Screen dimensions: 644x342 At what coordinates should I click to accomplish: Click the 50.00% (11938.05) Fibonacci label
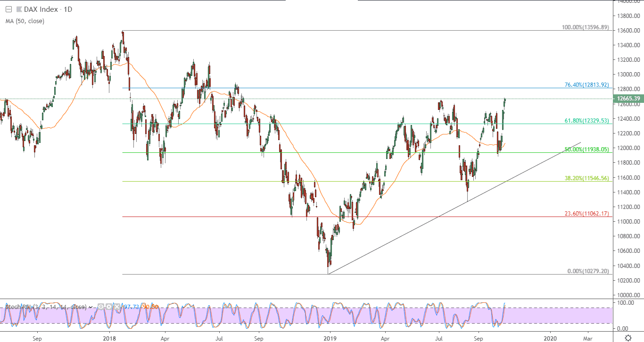click(587, 150)
